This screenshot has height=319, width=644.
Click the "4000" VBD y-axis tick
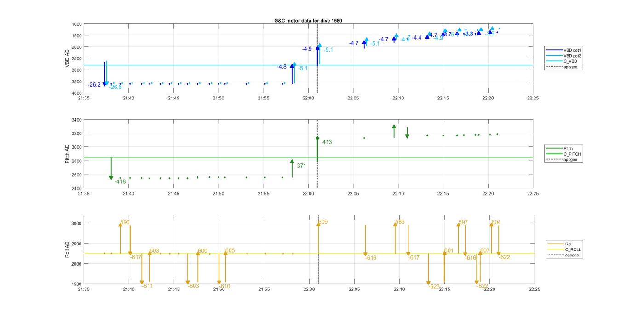(76, 93)
